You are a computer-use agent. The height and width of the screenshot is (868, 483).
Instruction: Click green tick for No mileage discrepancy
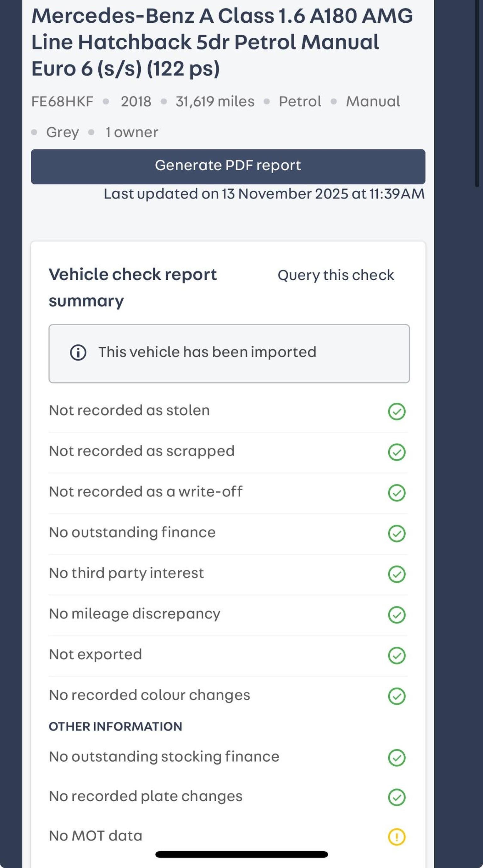point(397,615)
